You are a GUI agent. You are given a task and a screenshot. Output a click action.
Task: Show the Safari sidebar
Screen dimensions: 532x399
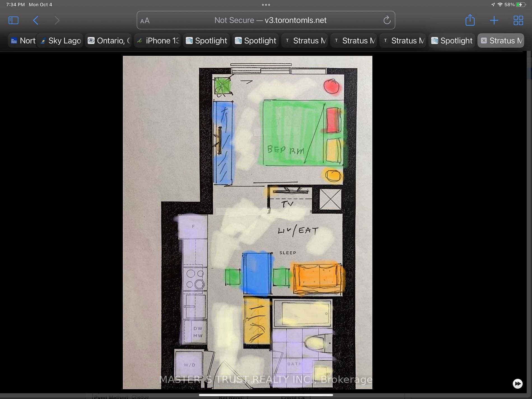13,20
